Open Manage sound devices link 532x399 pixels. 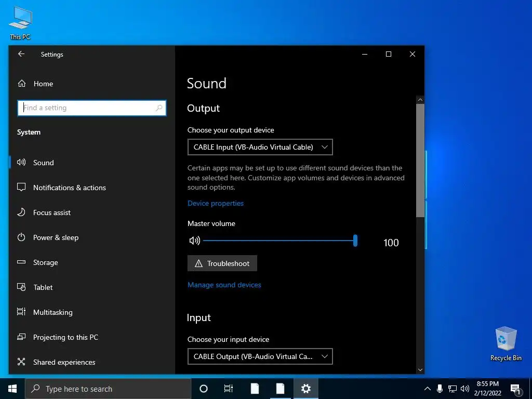(x=224, y=285)
